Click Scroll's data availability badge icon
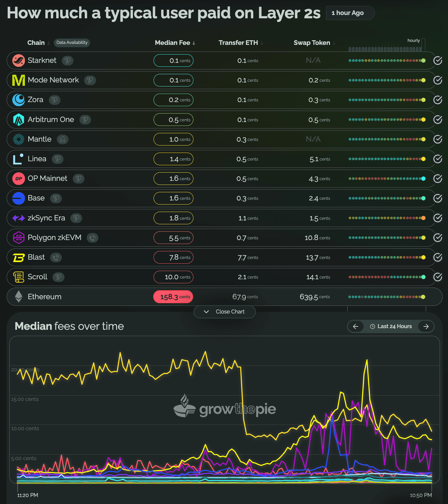 tap(58, 277)
